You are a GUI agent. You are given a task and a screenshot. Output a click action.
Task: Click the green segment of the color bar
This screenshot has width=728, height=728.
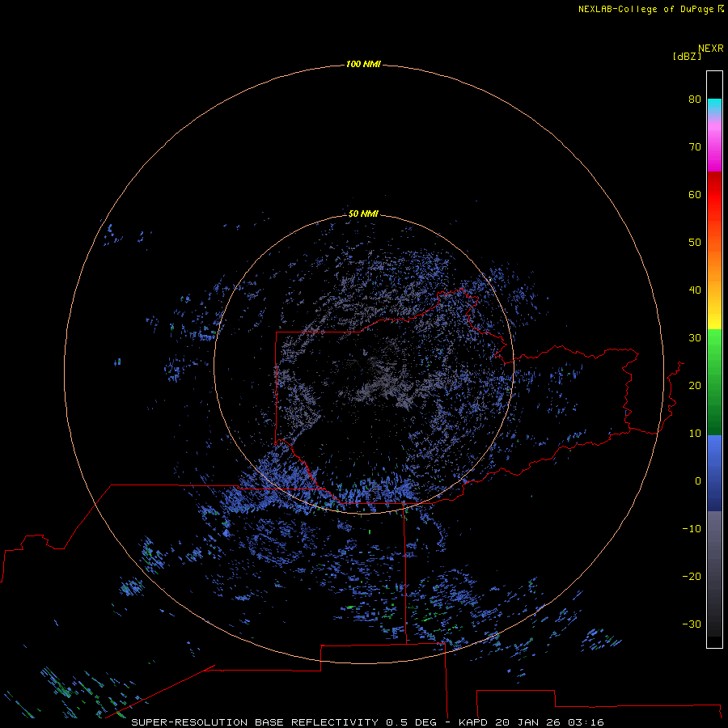point(714,382)
